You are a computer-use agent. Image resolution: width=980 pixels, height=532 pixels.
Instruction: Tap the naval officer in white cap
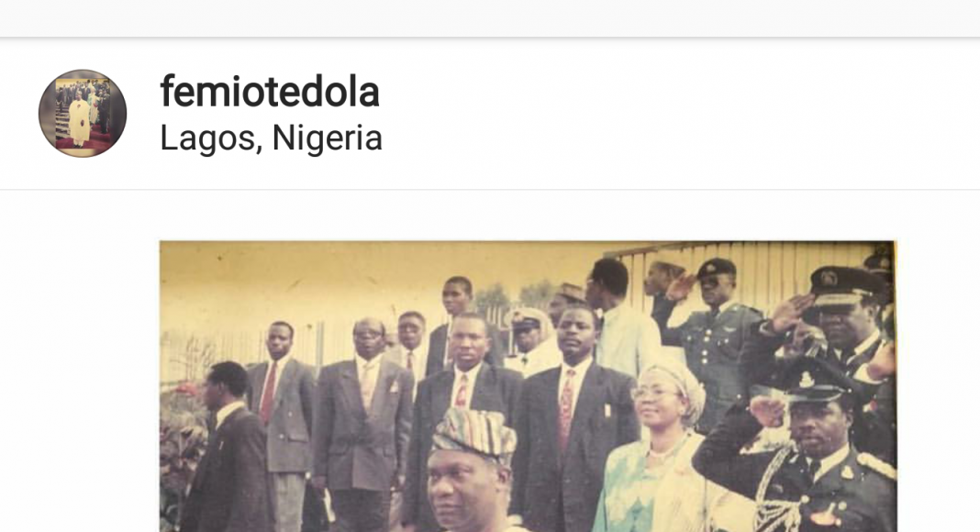[x=531, y=340]
